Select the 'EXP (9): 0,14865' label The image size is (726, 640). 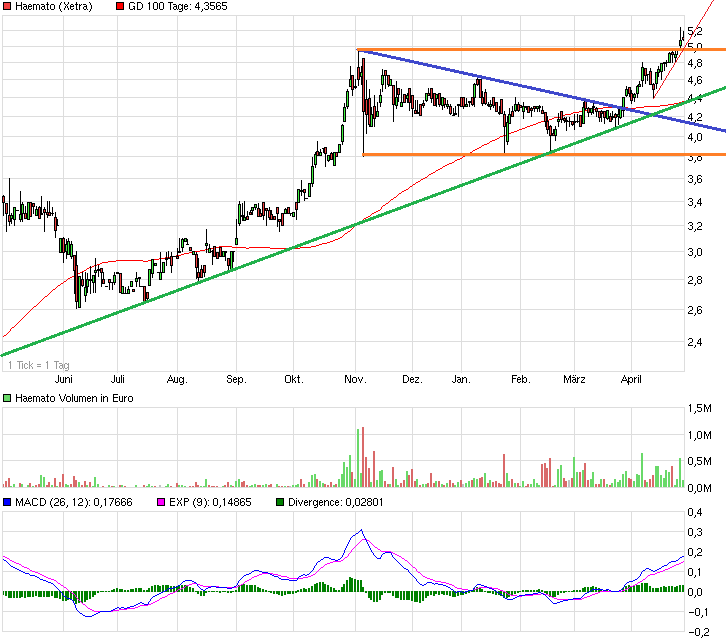point(210,502)
